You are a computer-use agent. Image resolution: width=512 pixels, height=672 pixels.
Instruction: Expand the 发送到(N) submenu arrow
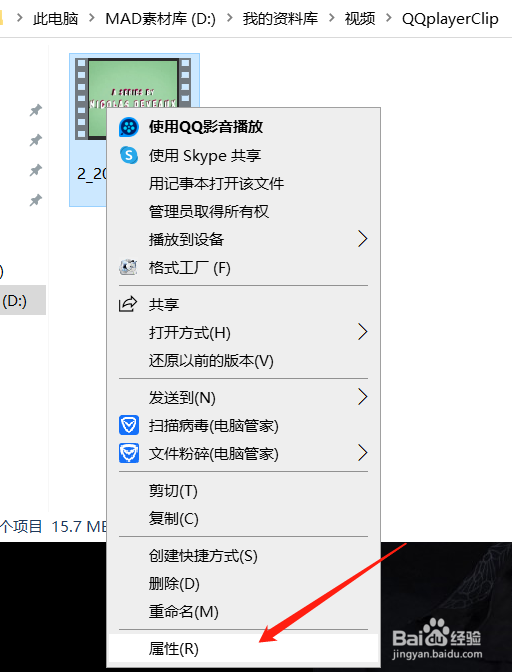362,397
